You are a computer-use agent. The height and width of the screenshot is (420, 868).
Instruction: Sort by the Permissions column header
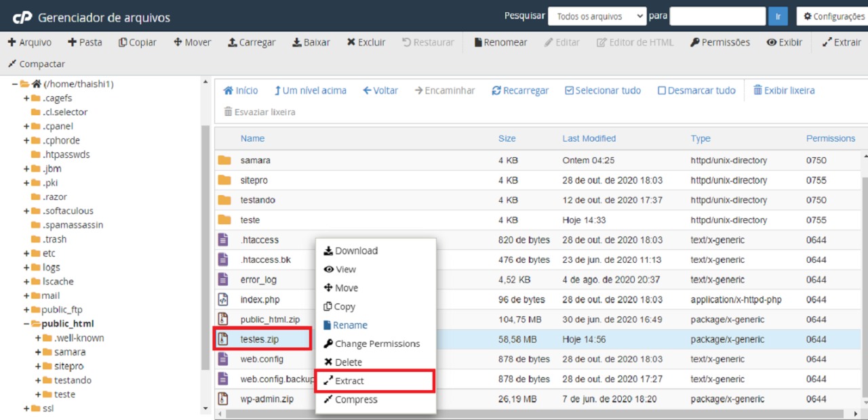click(x=831, y=138)
